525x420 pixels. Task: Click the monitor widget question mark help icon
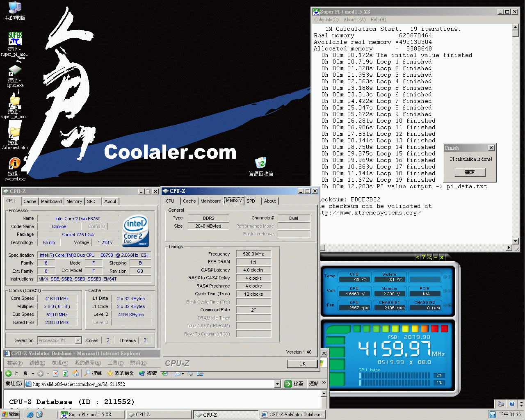[423, 257]
